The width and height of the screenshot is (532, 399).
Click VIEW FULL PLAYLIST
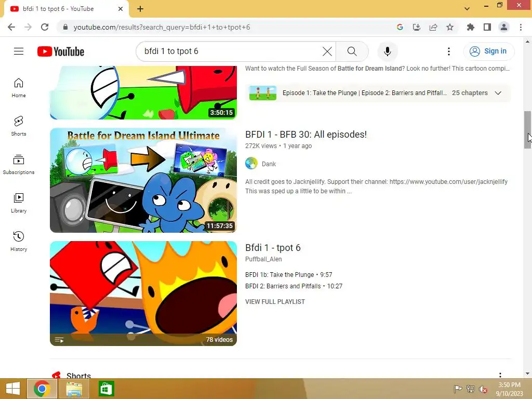tap(275, 302)
